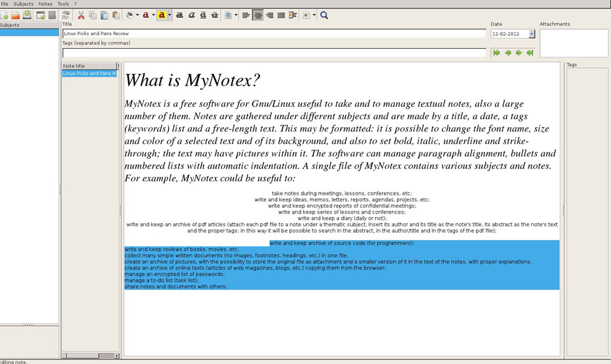The image size is (611, 364).
Task: Click the picture page icon
Action: [x=306, y=15]
